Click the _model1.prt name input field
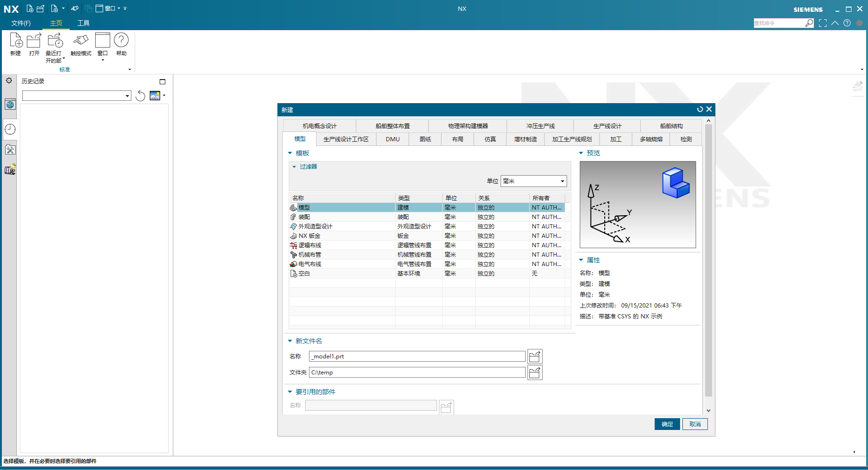868x470 pixels. [x=417, y=357]
